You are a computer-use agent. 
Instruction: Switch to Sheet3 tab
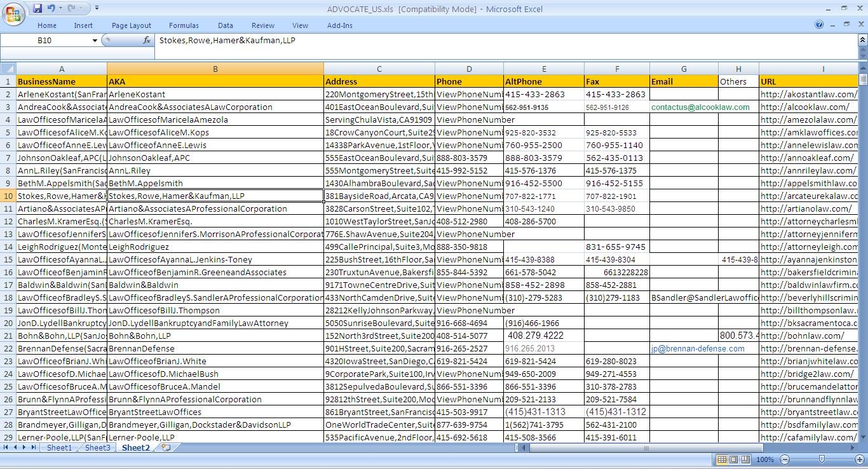(97, 448)
